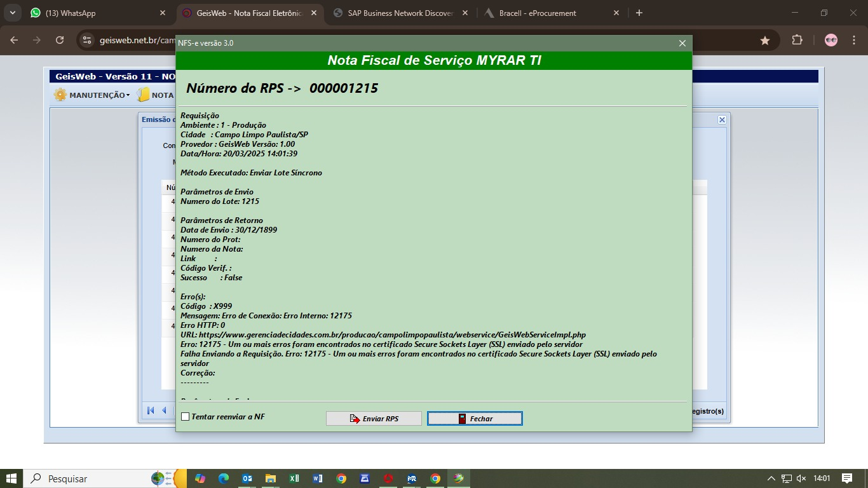Open the Chrome extensions menu
This screenshot has height=488, width=868.
[x=797, y=40]
